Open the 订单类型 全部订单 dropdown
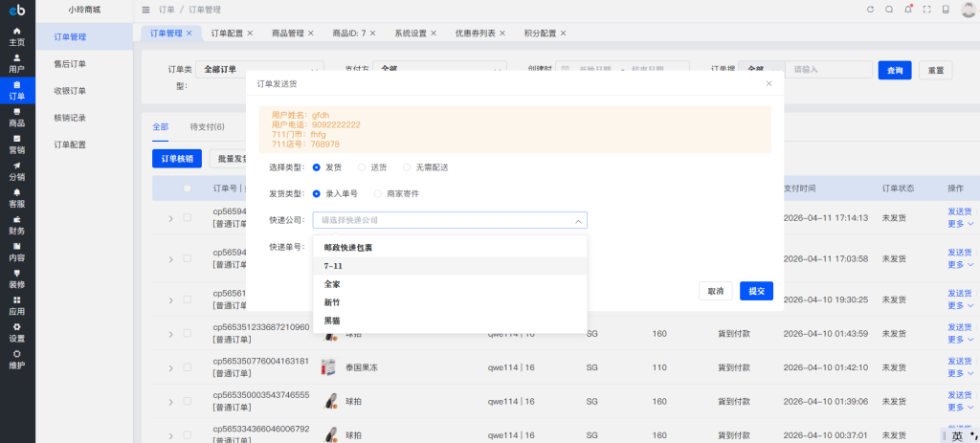 (259, 69)
